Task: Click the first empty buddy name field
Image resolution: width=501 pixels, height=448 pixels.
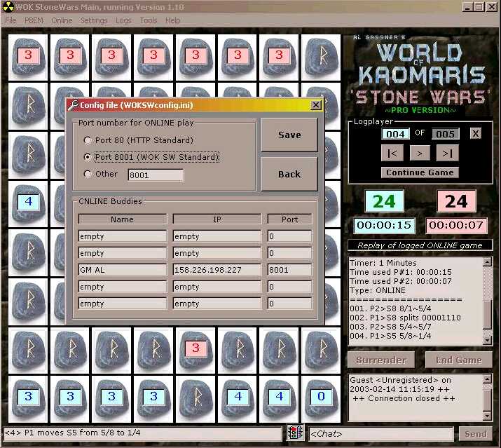Action: [123, 236]
